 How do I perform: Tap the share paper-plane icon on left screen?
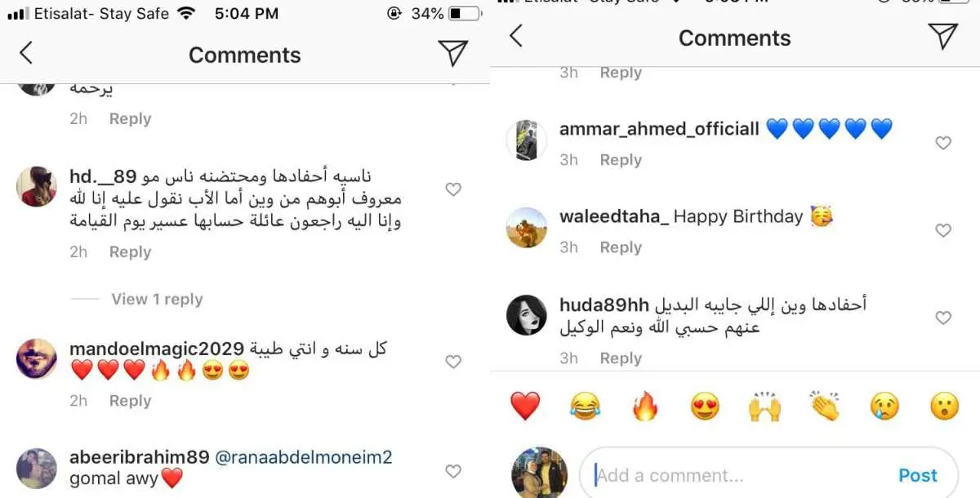click(452, 53)
